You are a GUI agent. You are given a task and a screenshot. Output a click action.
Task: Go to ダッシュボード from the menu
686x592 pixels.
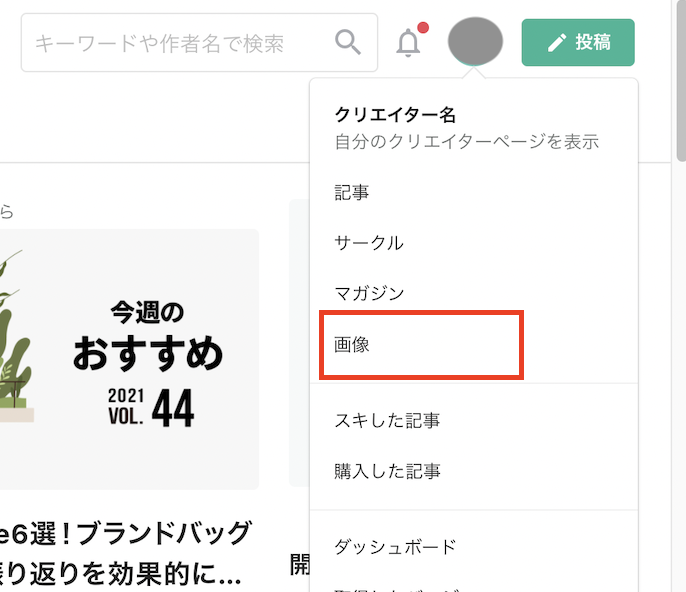point(396,547)
